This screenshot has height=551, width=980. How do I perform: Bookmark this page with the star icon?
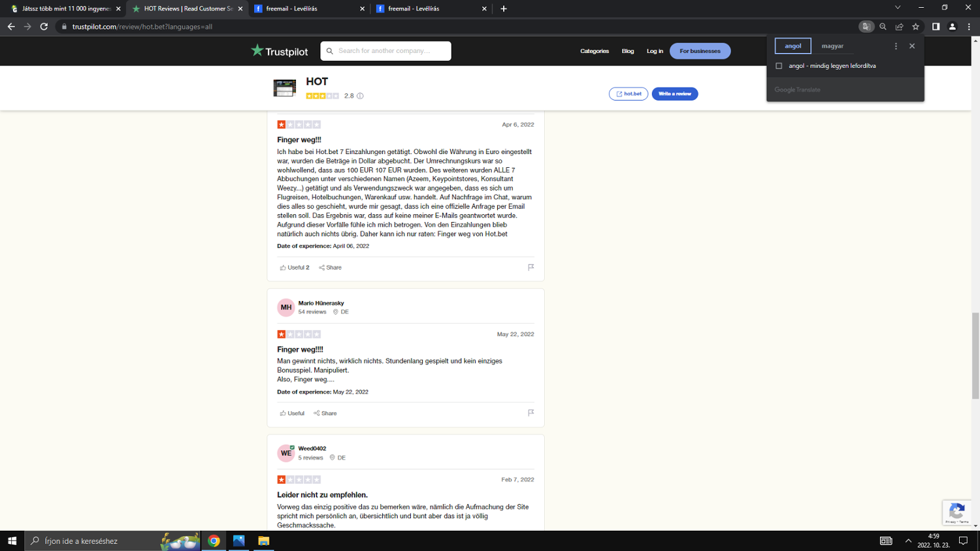point(915,27)
